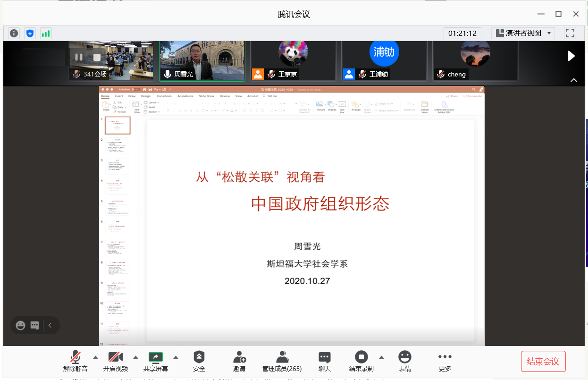Stop recording with 结束录制
Viewport: 588px width, 380px height.
(x=361, y=361)
